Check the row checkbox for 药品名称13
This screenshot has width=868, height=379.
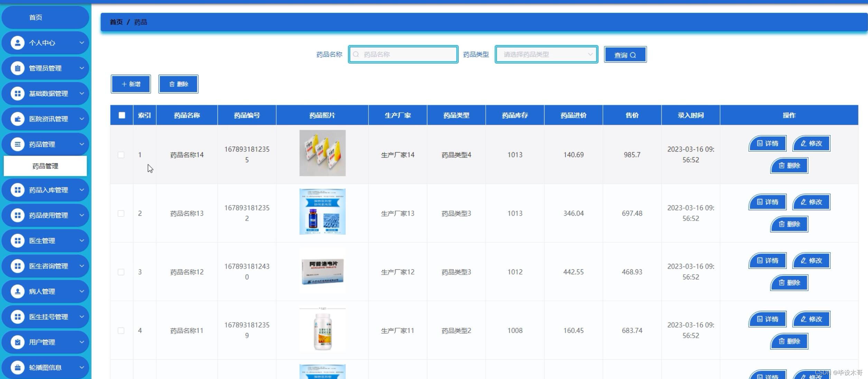[121, 213]
